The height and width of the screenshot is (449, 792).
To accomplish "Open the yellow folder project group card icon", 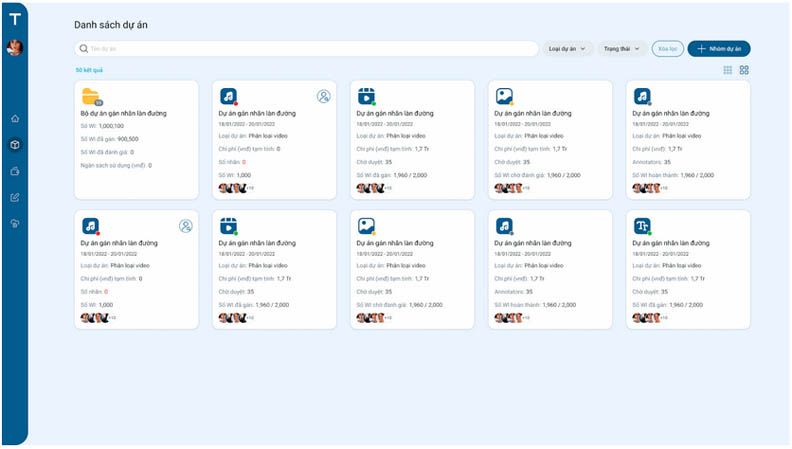I will pyautogui.click(x=91, y=96).
